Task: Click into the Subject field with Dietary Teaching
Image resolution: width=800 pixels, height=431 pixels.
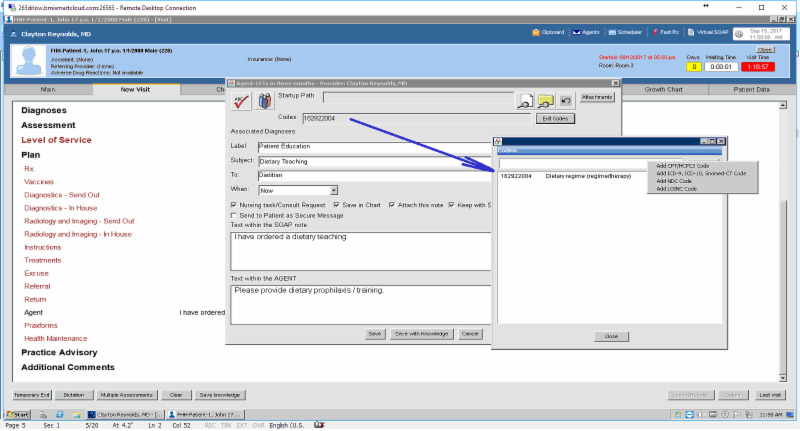Action: tap(370, 160)
